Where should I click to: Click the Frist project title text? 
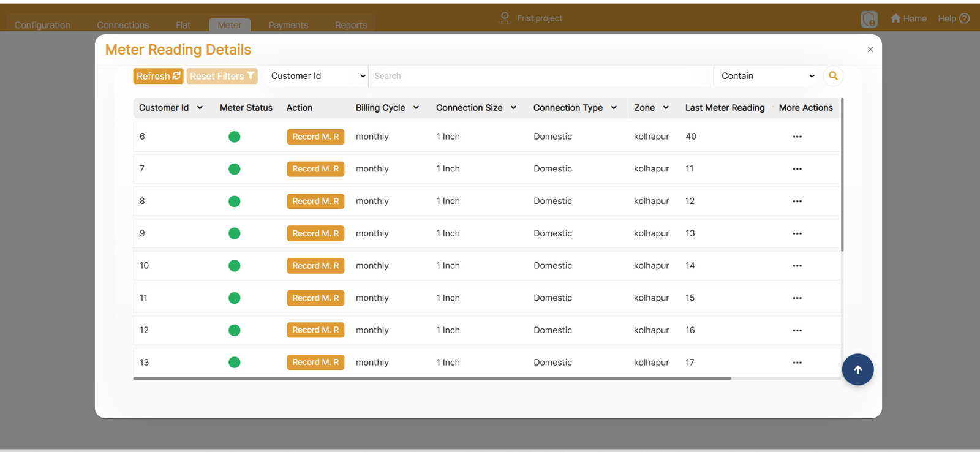point(540,18)
